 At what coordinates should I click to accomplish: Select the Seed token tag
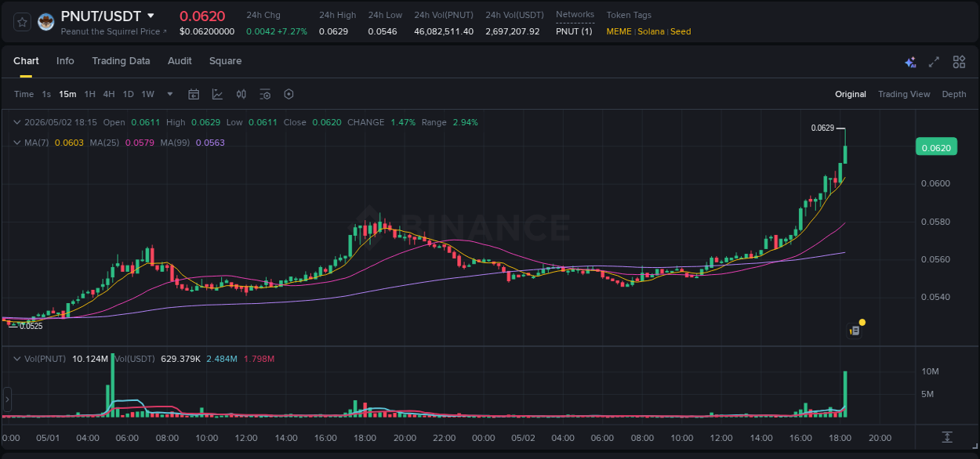[681, 31]
